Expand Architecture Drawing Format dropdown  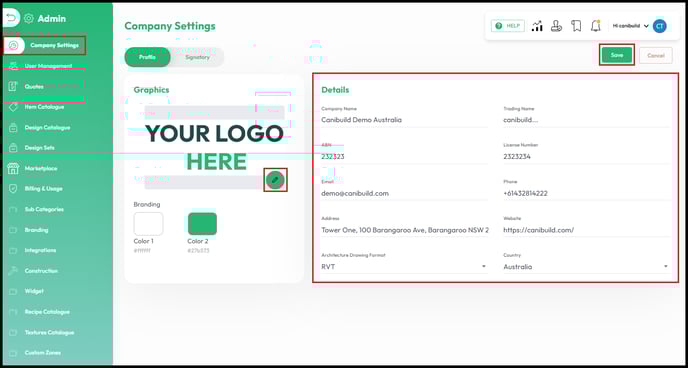coord(404,267)
